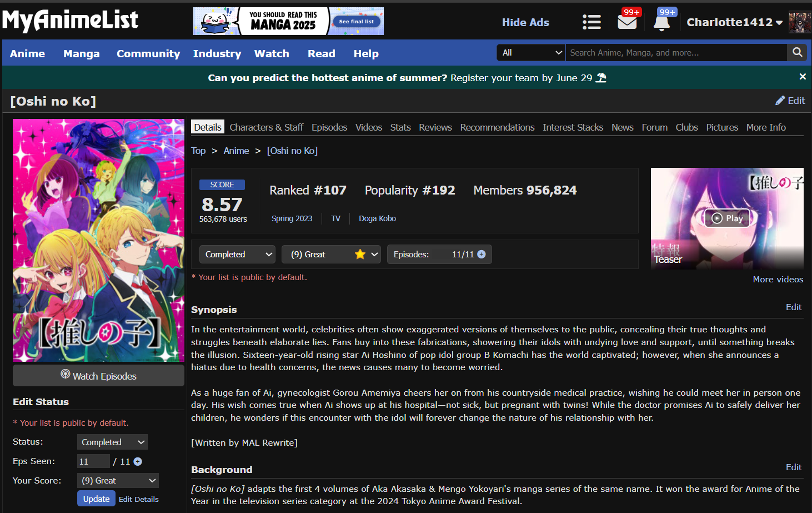Switch to the Characters & Staff tab
Viewport: 812px width, 513px height.
pos(266,127)
